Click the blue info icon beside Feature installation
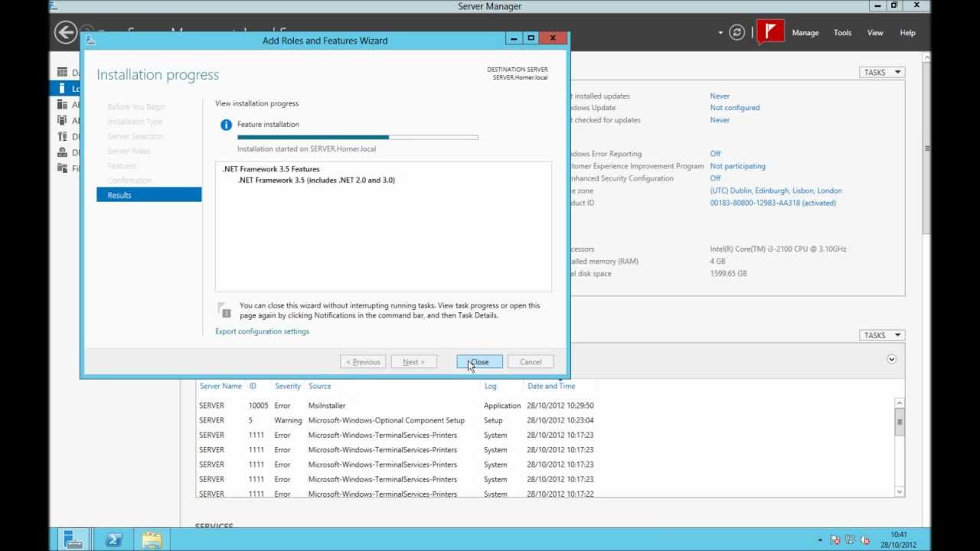The width and height of the screenshot is (980, 551). [226, 125]
